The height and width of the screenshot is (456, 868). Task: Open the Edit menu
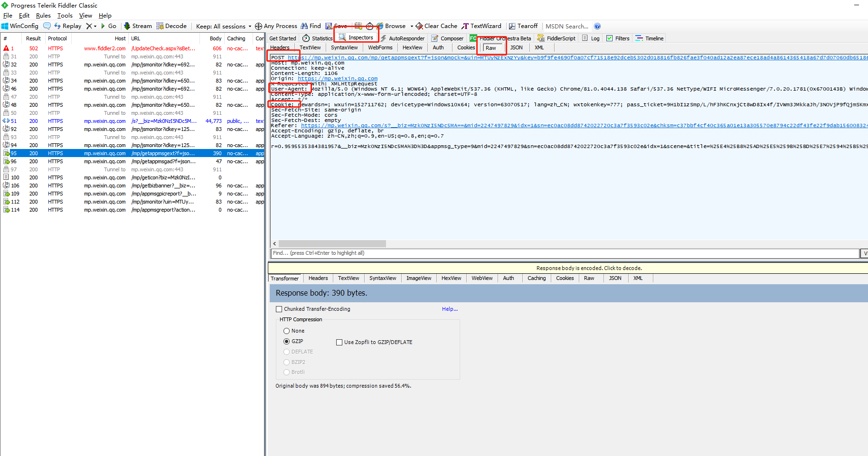pyautogui.click(x=24, y=16)
